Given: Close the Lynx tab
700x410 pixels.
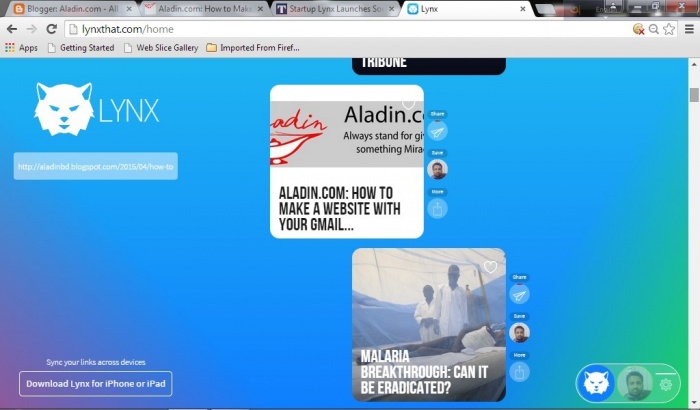Looking at the screenshot, I should tap(523, 8).
